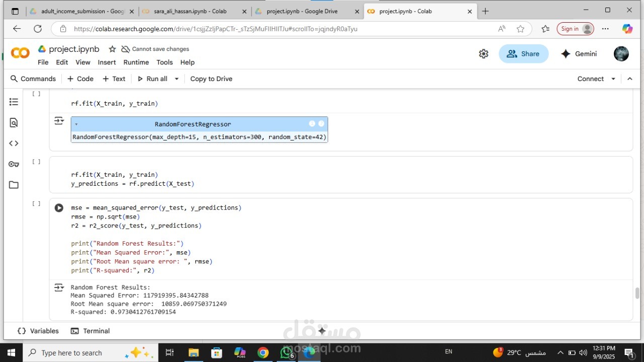The image size is (644, 362).
Task: Open the Runtime menu
Action: [136, 62]
